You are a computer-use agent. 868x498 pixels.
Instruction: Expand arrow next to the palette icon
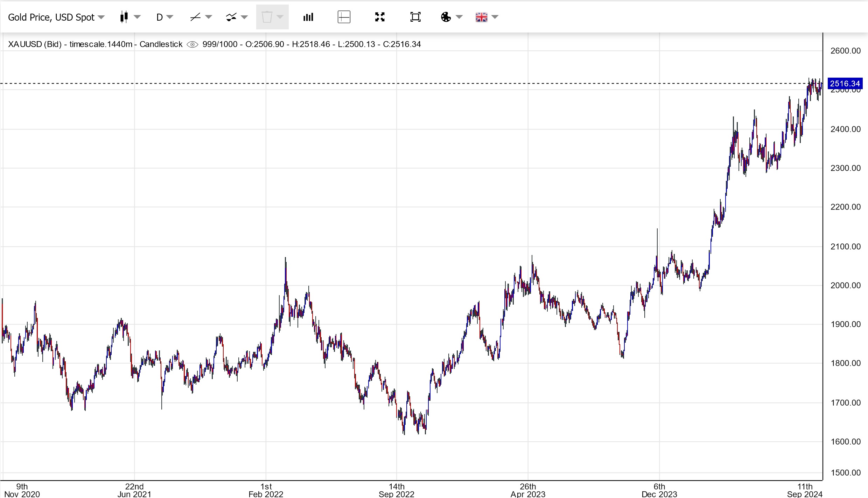coord(459,17)
